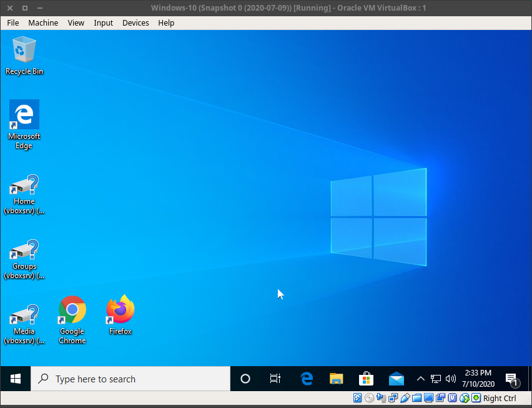
Task: Open the VirtualBox Machine menu
Action: tap(43, 22)
